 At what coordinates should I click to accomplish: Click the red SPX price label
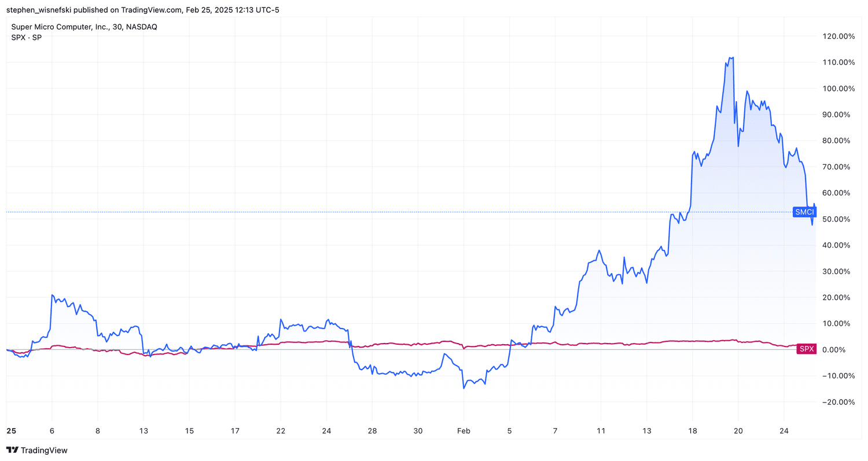click(x=806, y=349)
